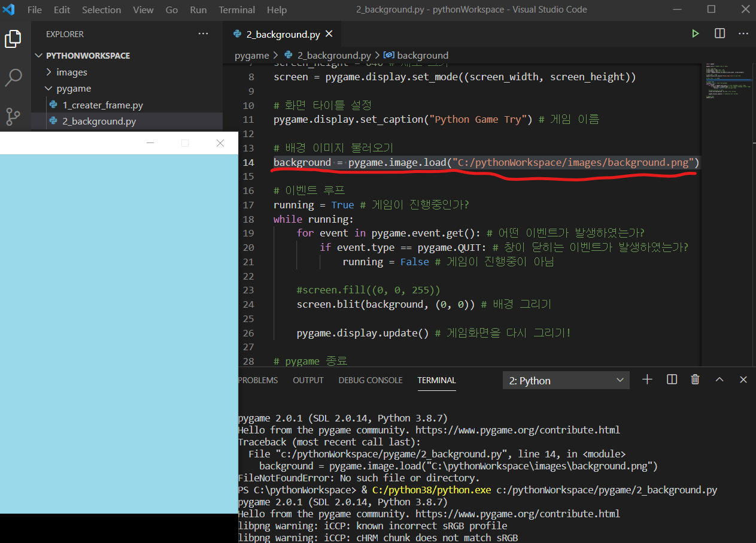Select the TERMINAL panel tab

[x=436, y=380]
